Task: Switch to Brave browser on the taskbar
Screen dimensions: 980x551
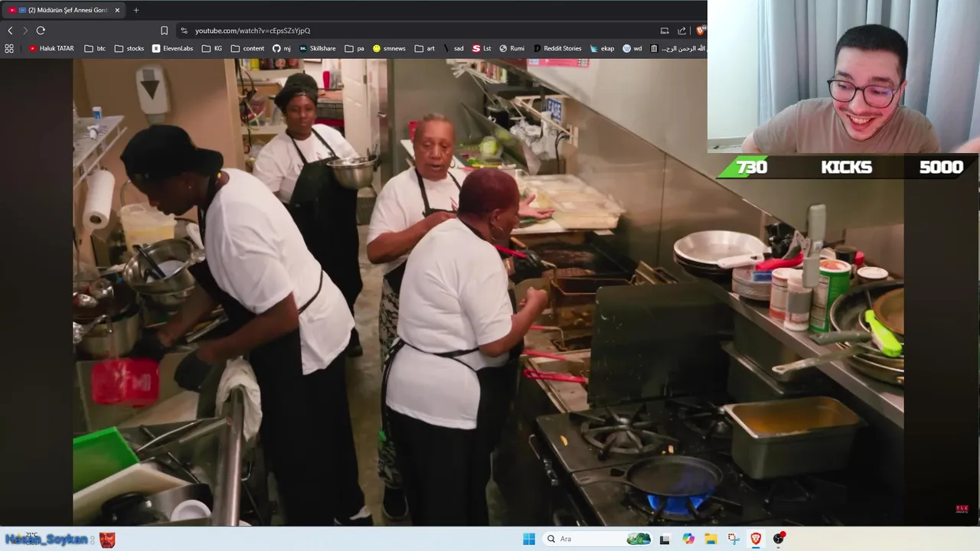Action: click(756, 539)
